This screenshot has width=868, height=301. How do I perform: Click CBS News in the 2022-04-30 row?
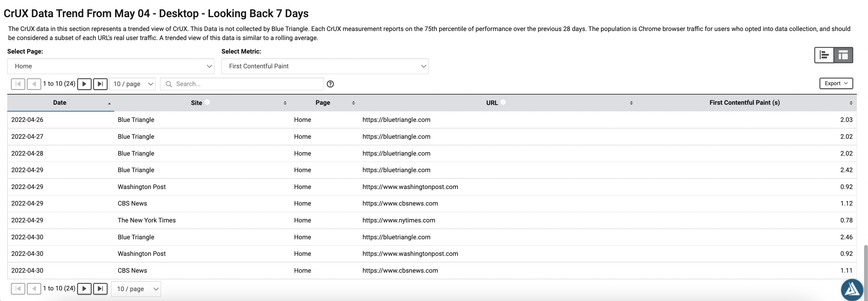132,270
